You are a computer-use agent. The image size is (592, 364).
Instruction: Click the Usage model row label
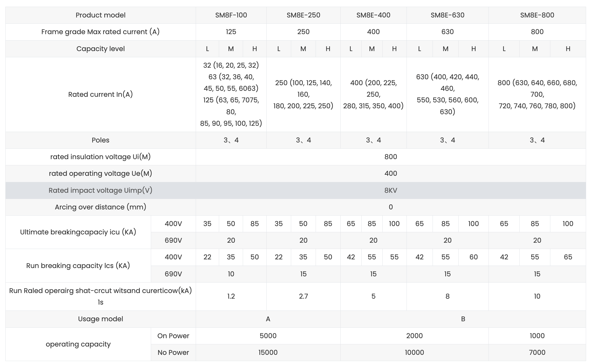pyautogui.click(x=101, y=319)
